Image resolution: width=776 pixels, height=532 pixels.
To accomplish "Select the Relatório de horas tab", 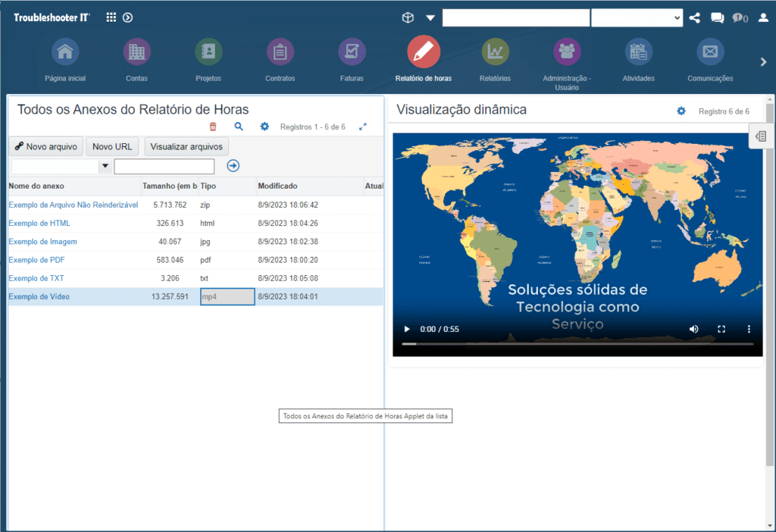I will pyautogui.click(x=424, y=59).
